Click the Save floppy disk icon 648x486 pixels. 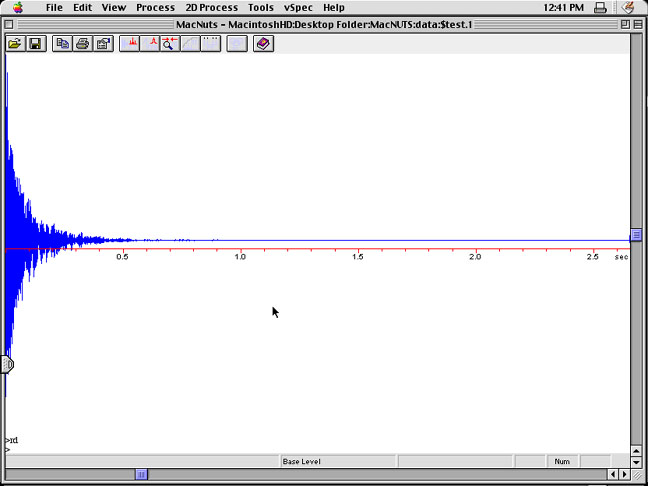click(35, 44)
